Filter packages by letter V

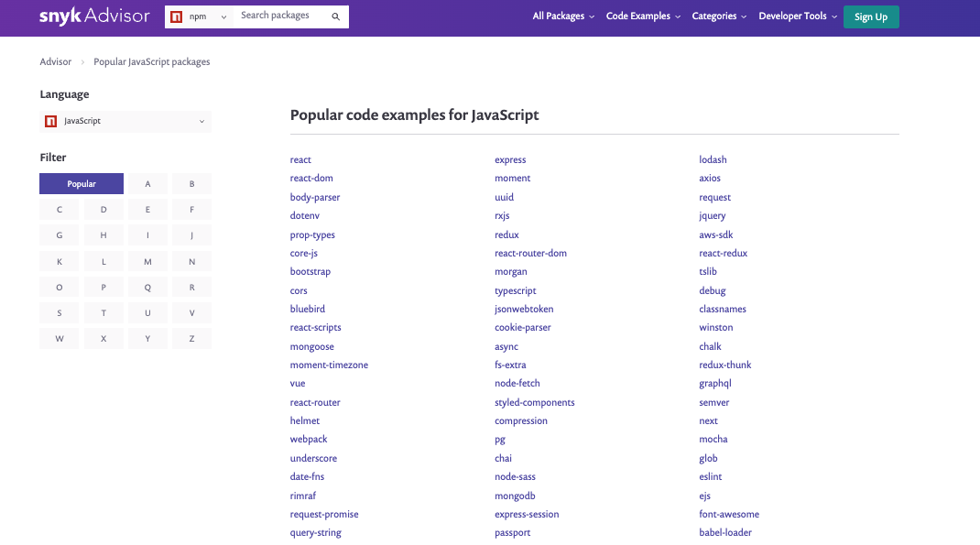[191, 312]
